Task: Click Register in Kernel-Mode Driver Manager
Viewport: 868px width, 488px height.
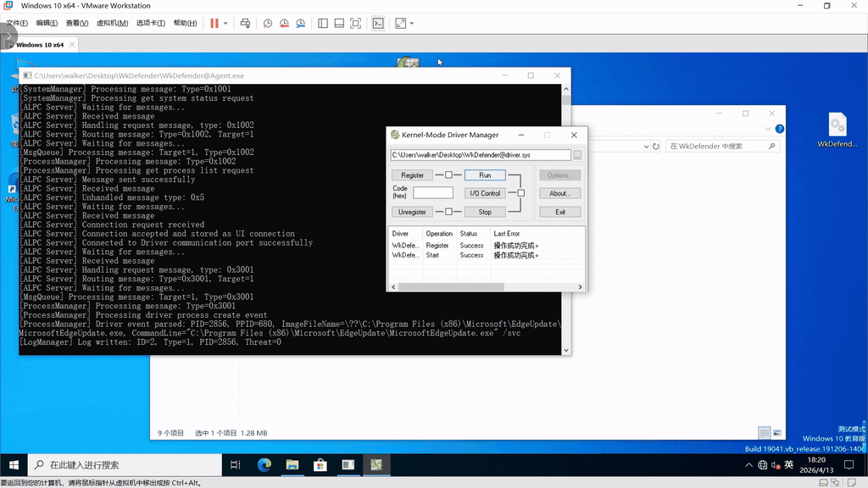Action: coord(413,175)
